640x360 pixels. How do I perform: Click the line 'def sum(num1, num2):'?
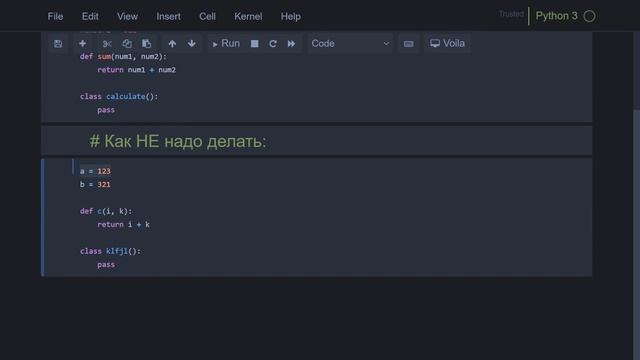[123, 56]
